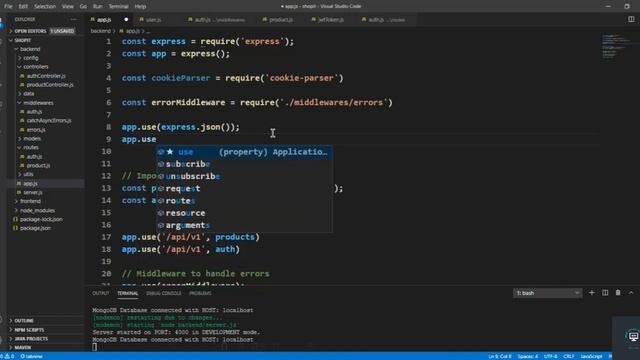
Task: Collapse the backend folder
Action: 30,49
